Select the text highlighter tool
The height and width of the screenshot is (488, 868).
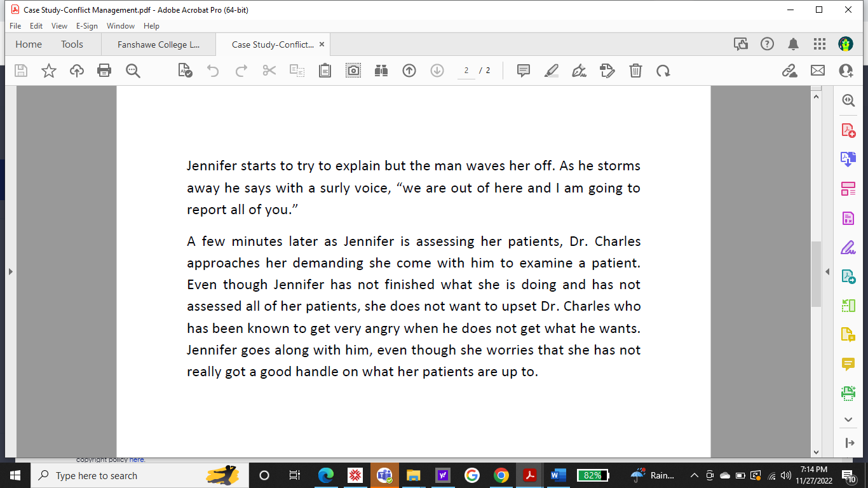551,71
